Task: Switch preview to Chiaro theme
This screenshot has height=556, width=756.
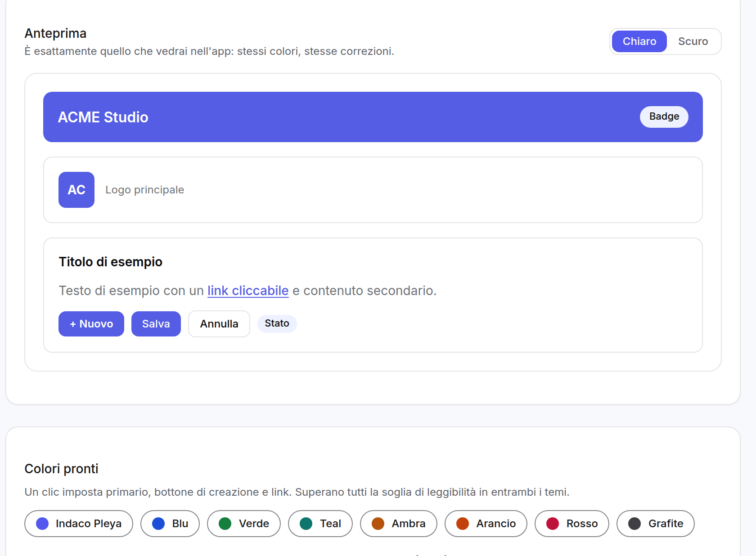Action: click(639, 41)
